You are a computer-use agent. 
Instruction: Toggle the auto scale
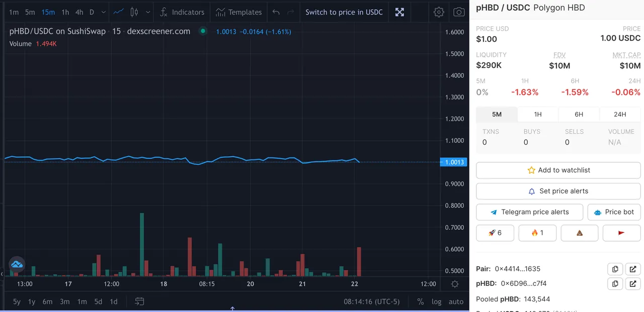(x=456, y=301)
